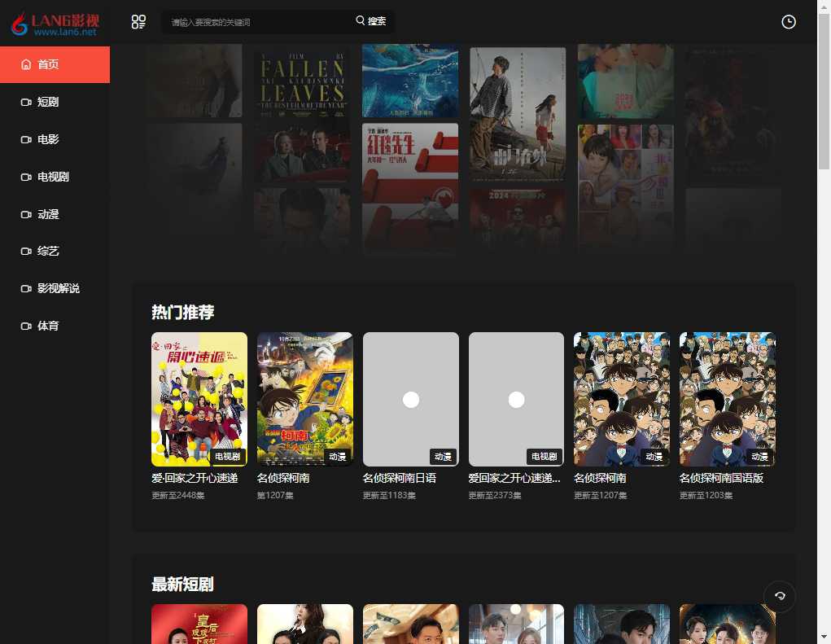Click the camera icon beside 电视剧

26,177
